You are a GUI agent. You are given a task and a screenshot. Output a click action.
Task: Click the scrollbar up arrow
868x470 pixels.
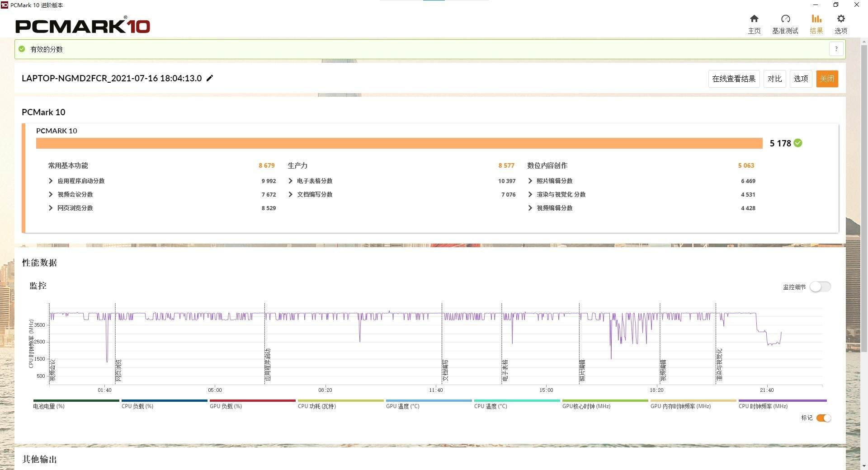tap(864, 42)
